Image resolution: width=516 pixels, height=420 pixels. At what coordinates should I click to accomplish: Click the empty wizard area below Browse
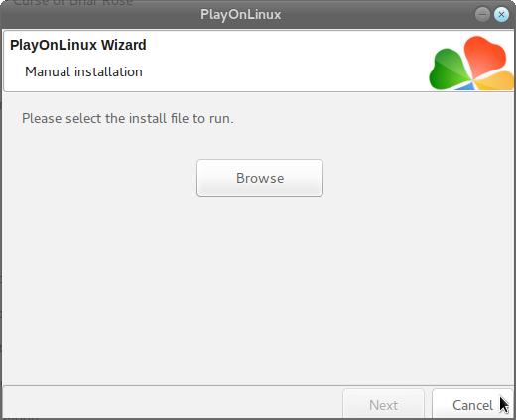[x=258, y=288]
